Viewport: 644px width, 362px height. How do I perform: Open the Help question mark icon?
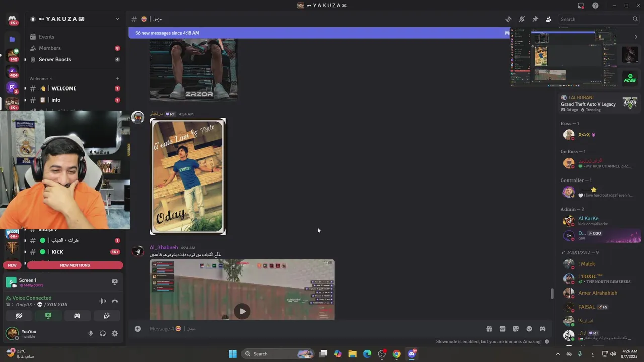[595, 6]
